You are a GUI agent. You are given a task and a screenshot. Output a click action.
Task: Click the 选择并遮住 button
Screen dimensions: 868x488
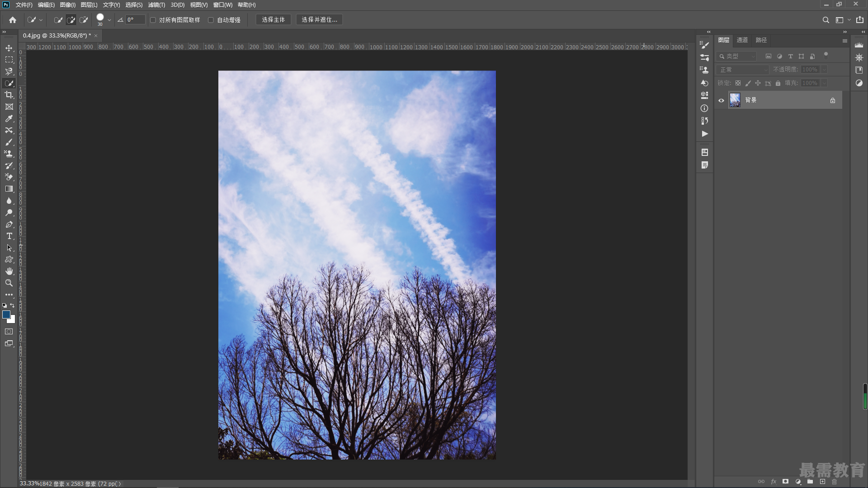click(319, 20)
